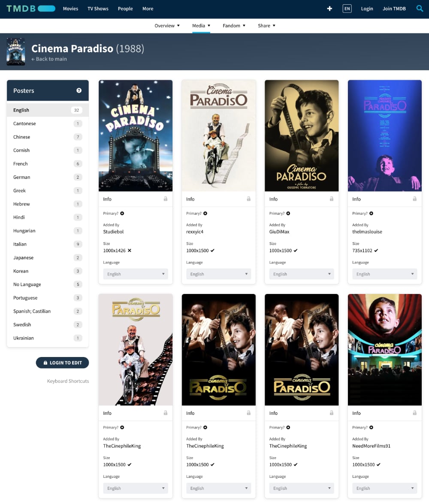
Task: Select the French posters filter
Action: coord(48,164)
